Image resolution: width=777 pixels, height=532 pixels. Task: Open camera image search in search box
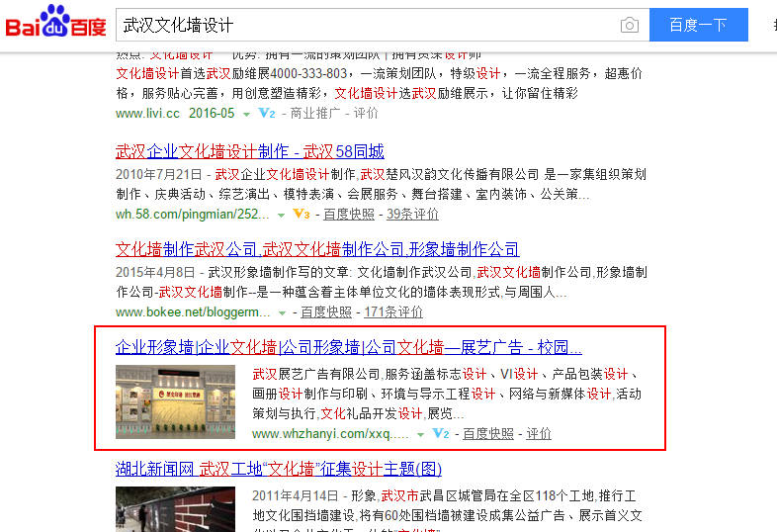click(x=629, y=25)
